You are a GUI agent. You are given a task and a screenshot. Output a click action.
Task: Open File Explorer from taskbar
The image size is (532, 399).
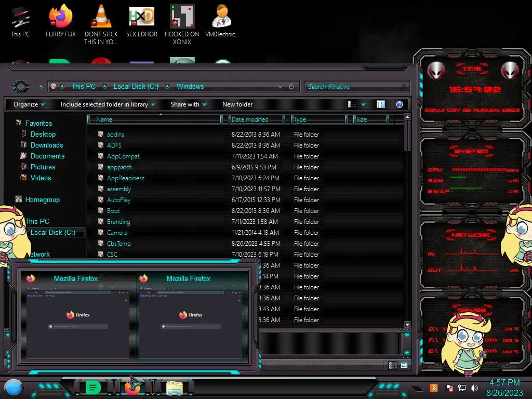(x=175, y=388)
